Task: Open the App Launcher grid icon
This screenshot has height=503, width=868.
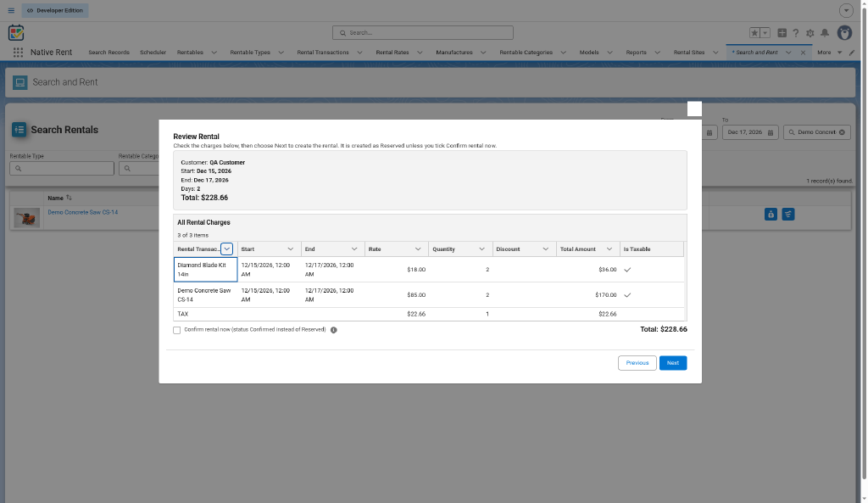Action: 18,52
